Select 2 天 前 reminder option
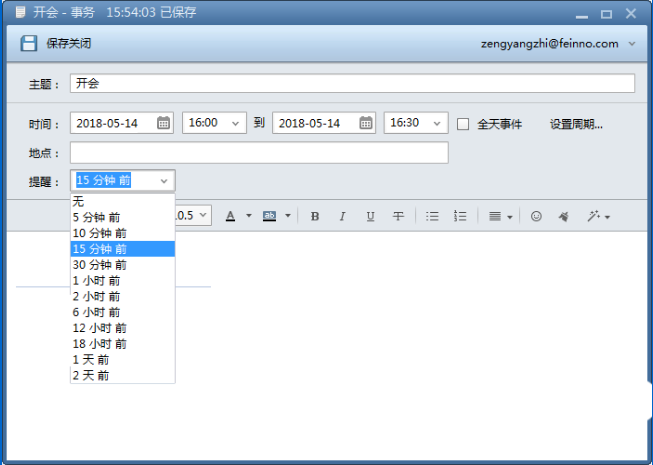The height and width of the screenshot is (465, 653). (x=123, y=375)
